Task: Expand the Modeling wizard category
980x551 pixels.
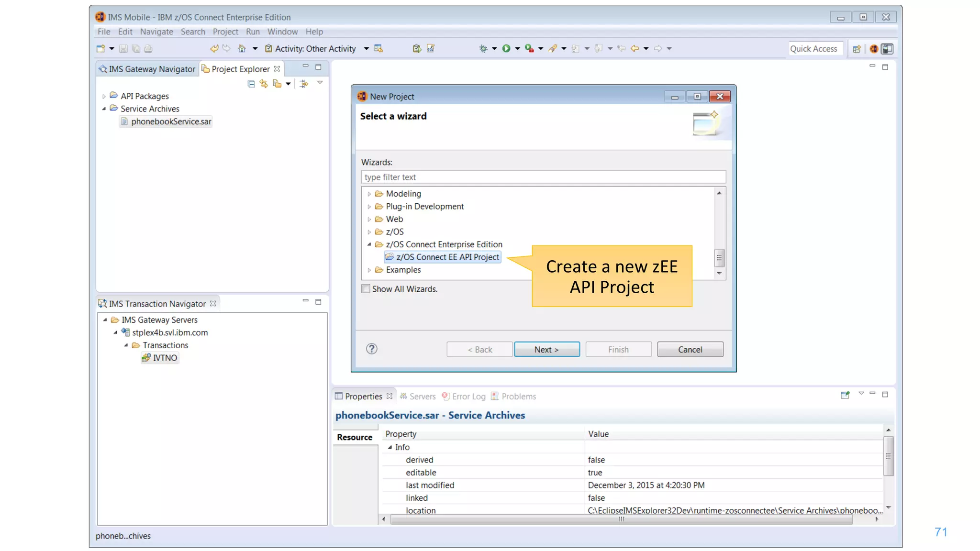Action: [x=369, y=194]
